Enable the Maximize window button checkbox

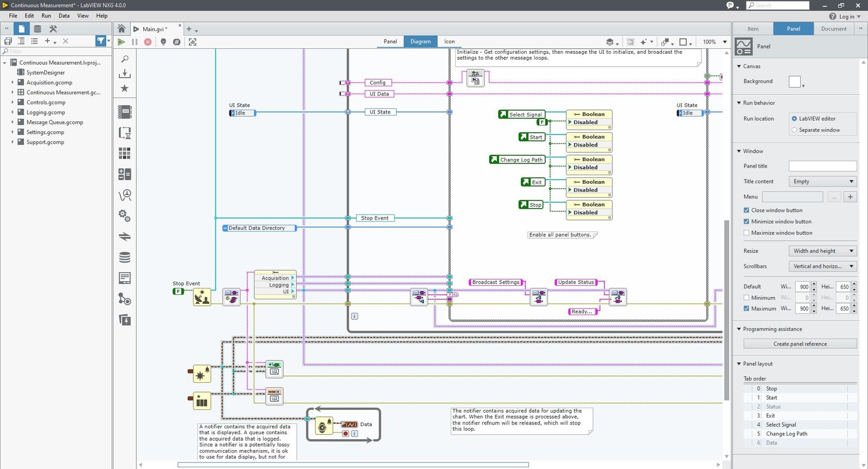point(746,233)
